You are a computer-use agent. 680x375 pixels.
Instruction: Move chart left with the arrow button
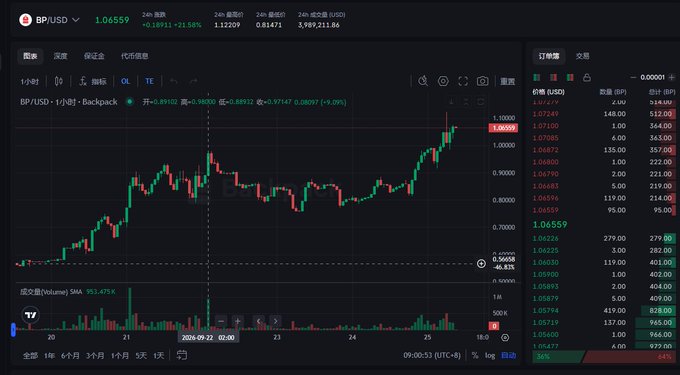[x=259, y=321]
